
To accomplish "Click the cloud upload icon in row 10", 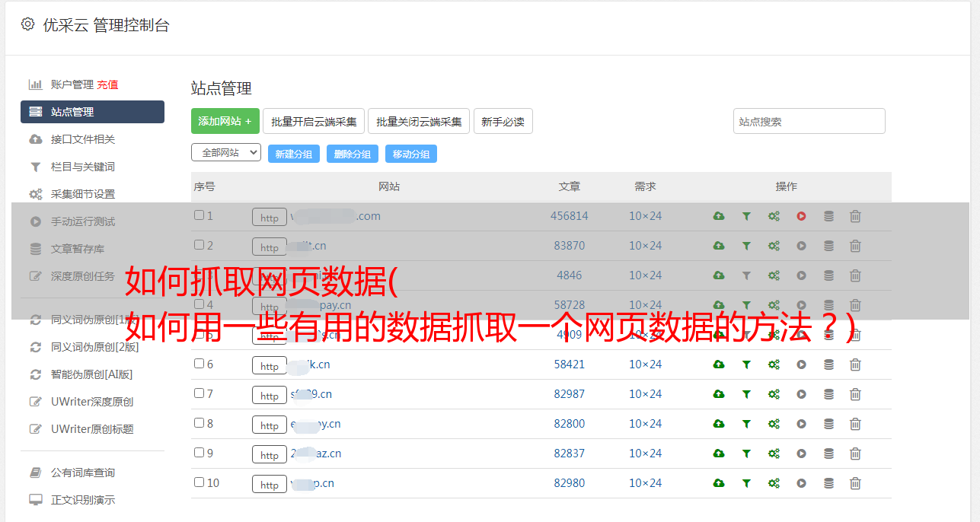I will pos(719,483).
